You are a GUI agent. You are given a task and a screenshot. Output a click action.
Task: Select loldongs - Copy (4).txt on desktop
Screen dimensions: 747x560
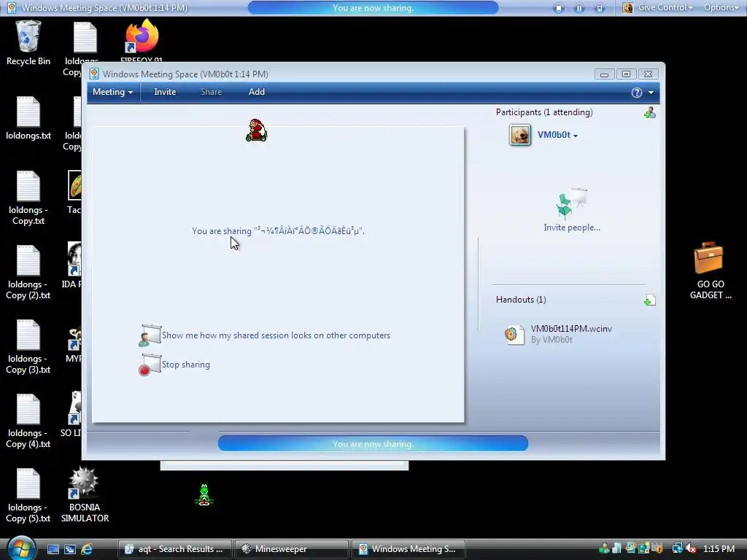[28, 421]
